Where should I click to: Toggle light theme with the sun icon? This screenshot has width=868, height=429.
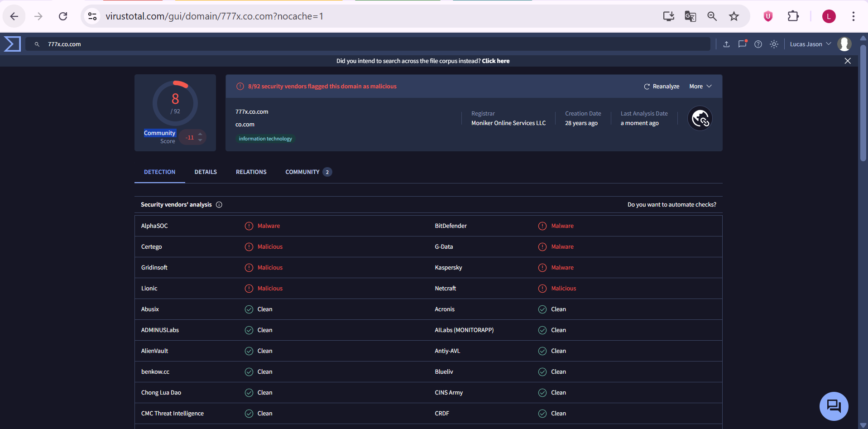[x=774, y=44]
